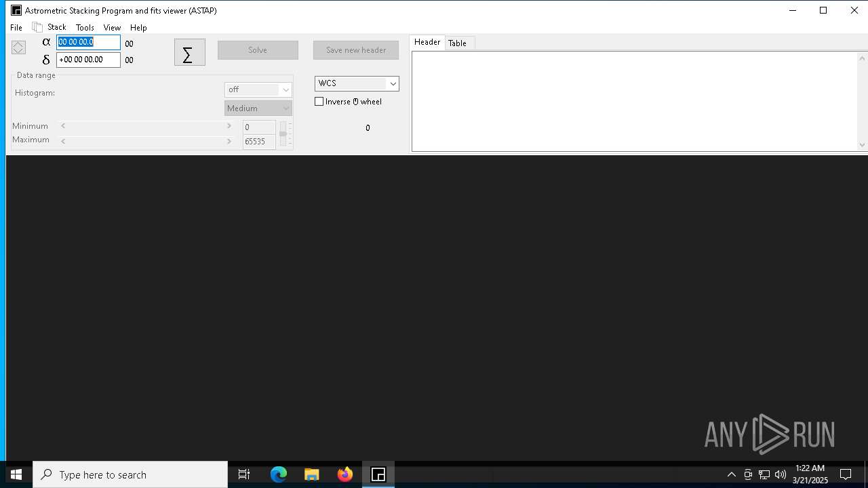The image size is (868, 488).
Task: Click the Minimum slider track
Action: 146,126
